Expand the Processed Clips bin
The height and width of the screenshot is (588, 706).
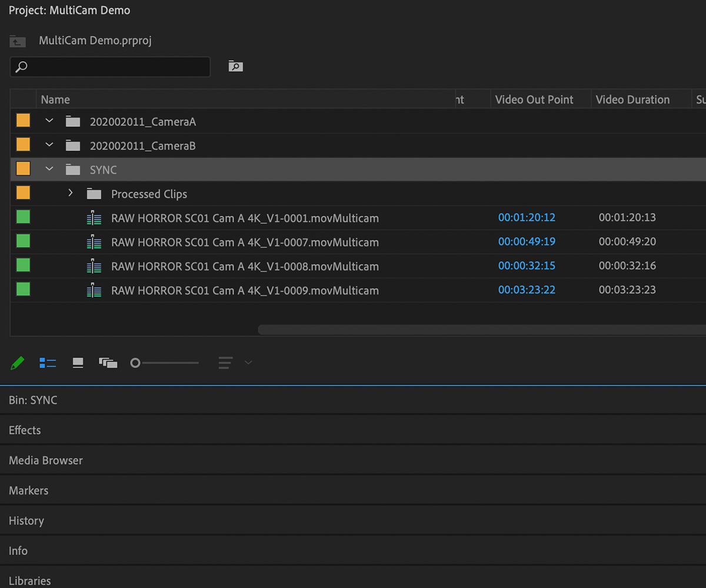(70, 193)
